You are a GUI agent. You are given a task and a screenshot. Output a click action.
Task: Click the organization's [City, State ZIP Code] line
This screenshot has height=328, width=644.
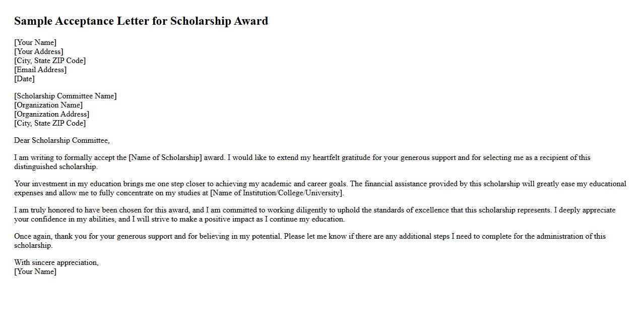click(x=50, y=123)
